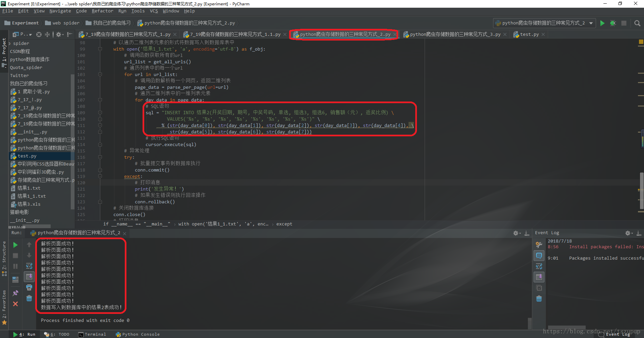Image resolution: width=644 pixels, height=338 pixels.
Task: Collapse the 'for day_data' block at line 107
Action: click(100, 100)
